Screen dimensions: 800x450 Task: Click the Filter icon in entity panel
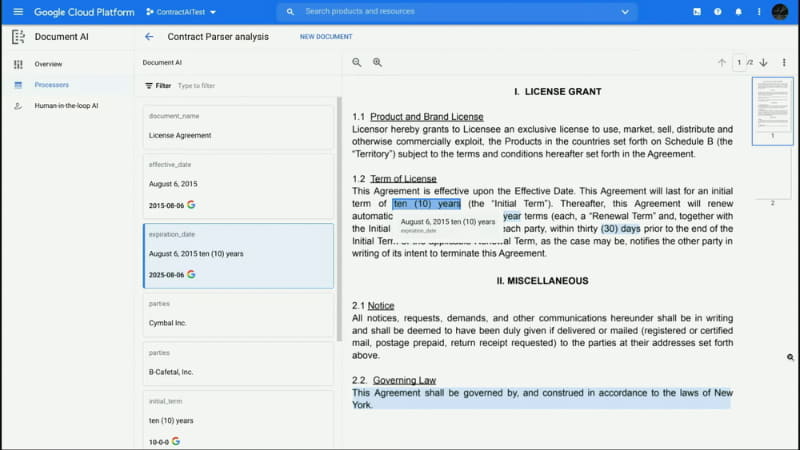(149, 86)
